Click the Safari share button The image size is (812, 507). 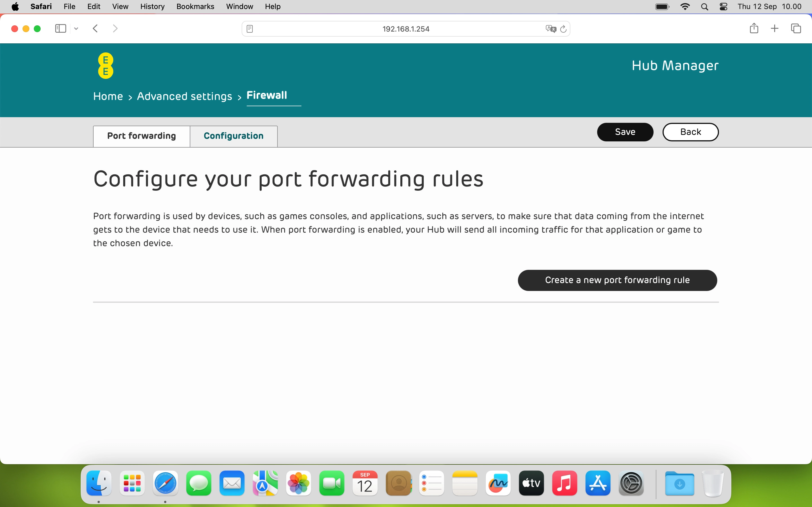pos(754,28)
